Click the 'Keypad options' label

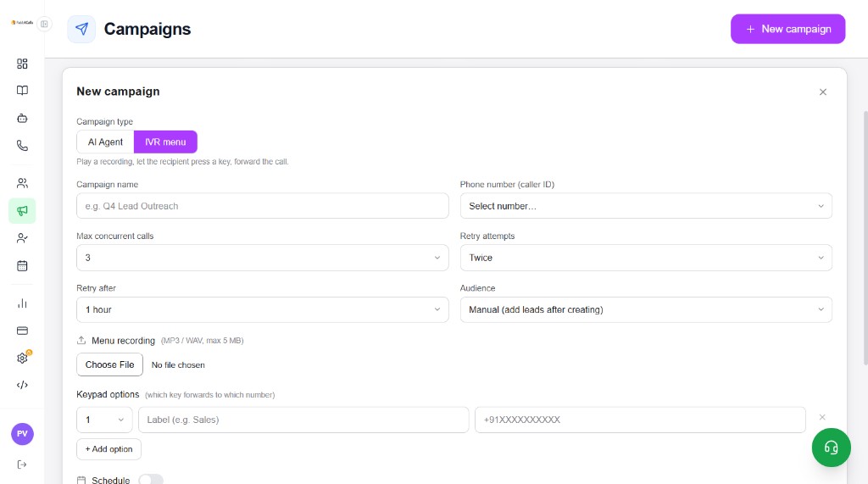(x=108, y=394)
